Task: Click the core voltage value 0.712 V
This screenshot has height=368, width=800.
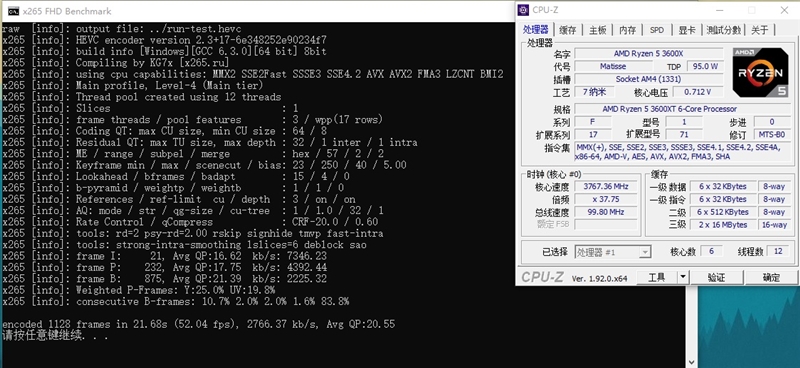Action: [697, 92]
